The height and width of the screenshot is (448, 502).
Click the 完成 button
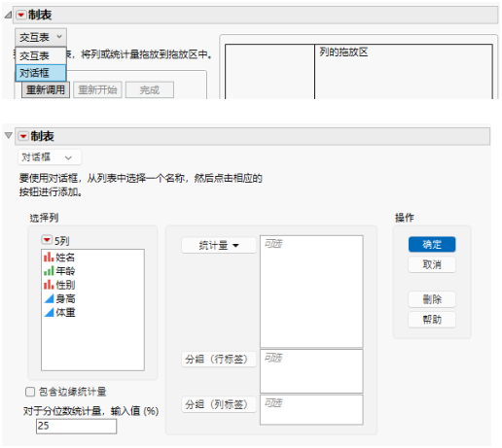[150, 89]
